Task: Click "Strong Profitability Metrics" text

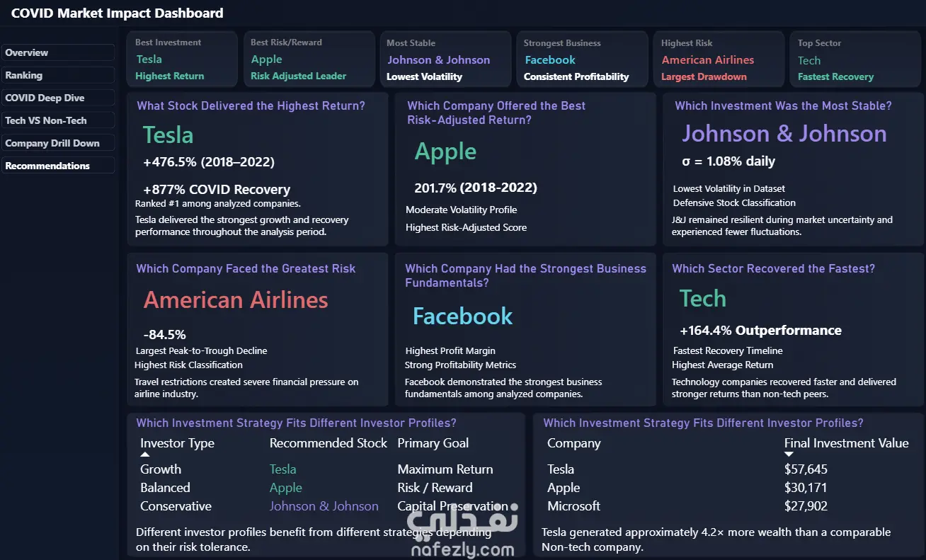Action: tap(460, 365)
